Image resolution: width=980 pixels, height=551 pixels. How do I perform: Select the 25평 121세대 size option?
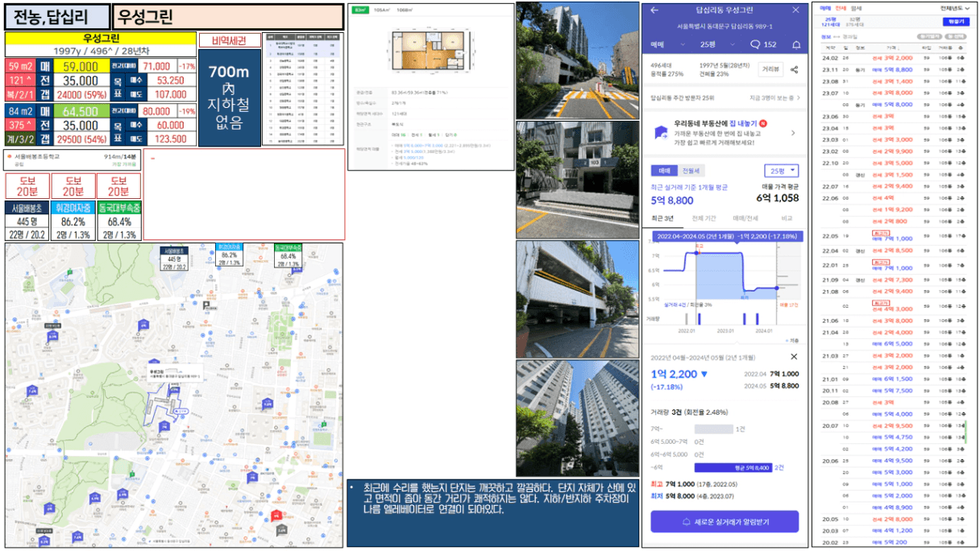tap(831, 21)
